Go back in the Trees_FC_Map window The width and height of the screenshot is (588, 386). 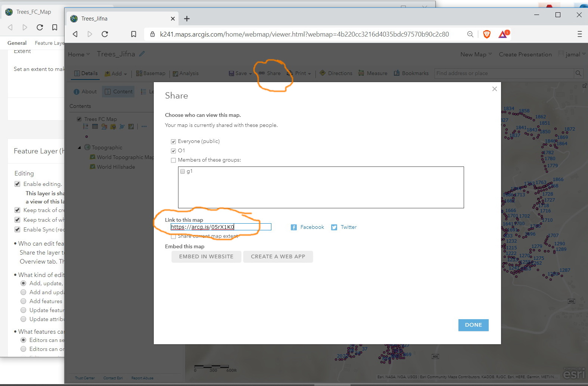pos(10,27)
